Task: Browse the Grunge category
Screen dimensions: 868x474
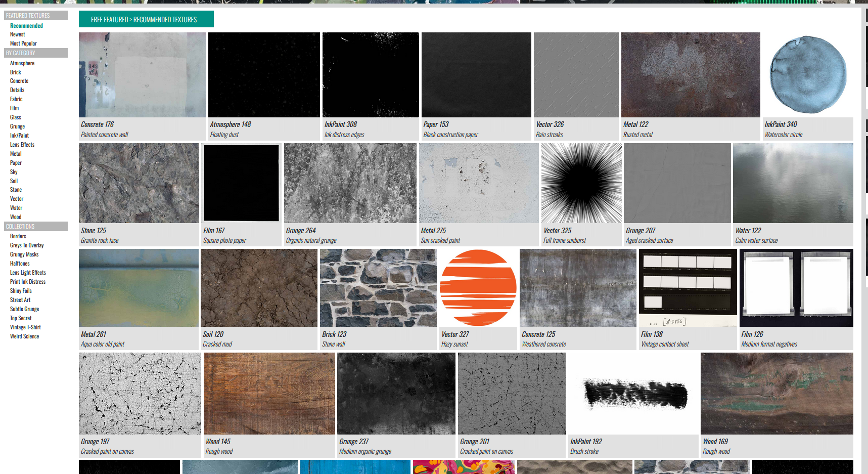Action: click(x=17, y=126)
